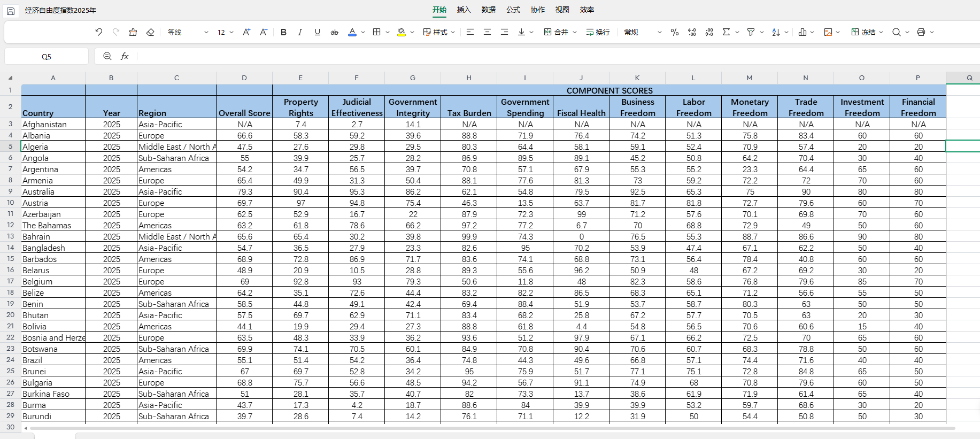The image size is (980, 439).
Task: Click the filter funnel icon
Action: [751, 32]
